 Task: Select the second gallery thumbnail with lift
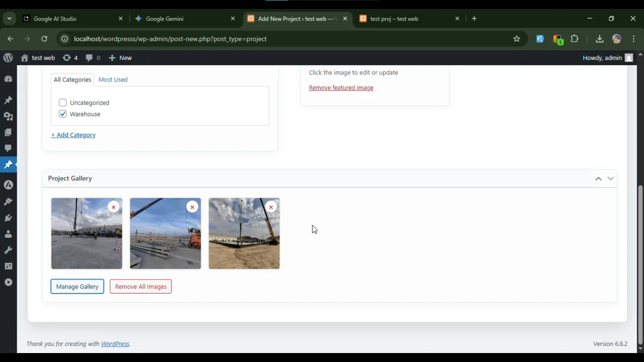(x=165, y=234)
